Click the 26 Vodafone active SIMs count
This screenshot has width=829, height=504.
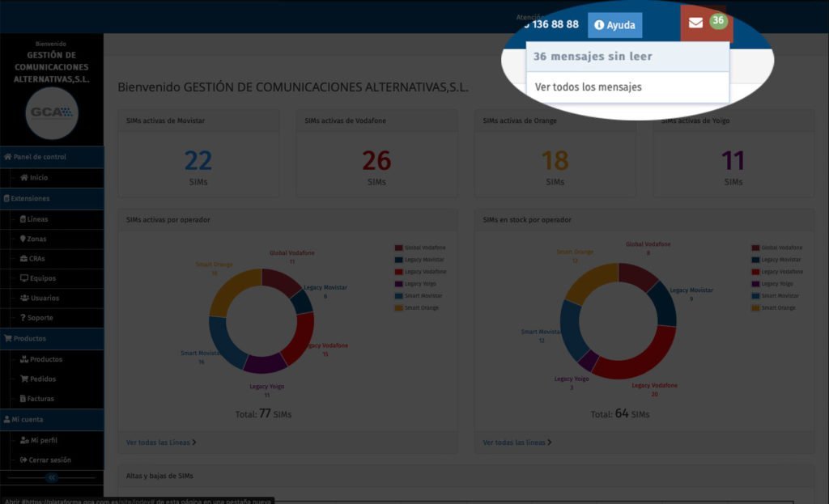(x=376, y=161)
